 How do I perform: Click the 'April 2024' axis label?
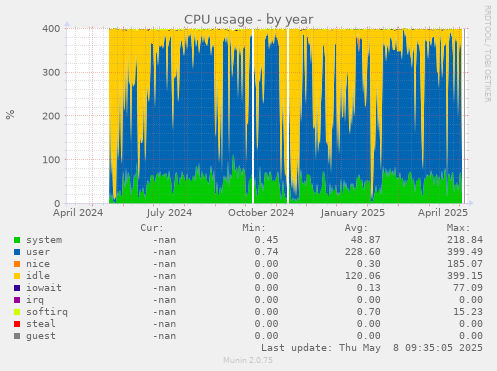78,213
